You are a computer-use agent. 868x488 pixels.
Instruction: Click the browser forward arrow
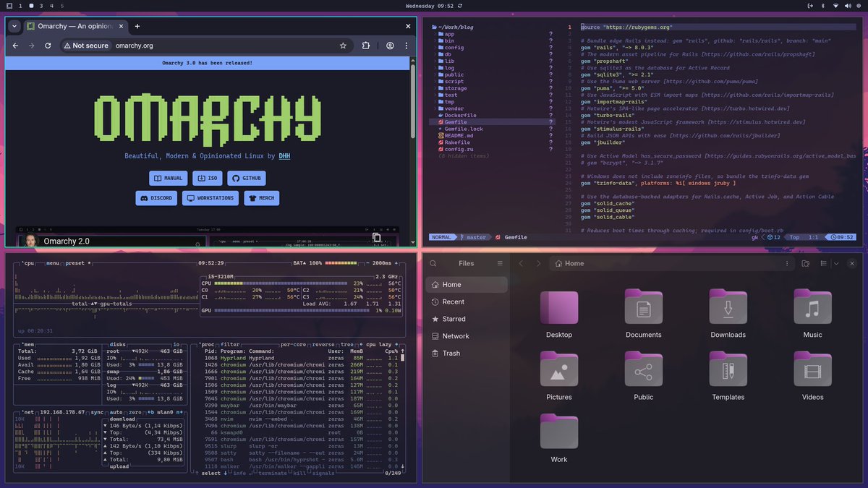point(31,46)
